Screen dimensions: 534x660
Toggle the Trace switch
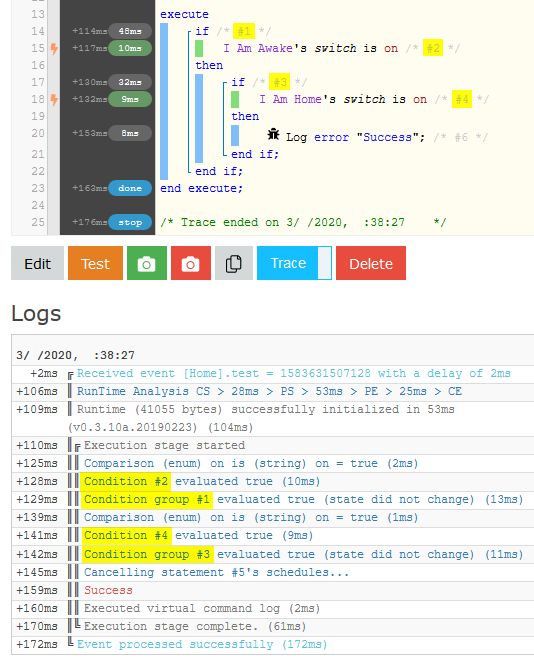pos(324,263)
